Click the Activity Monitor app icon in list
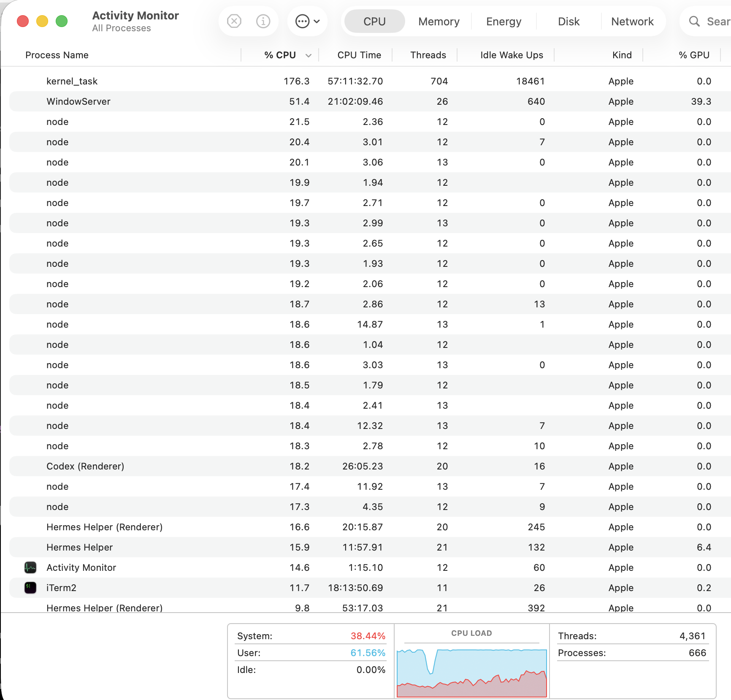This screenshot has height=700, width=731. coord(30,567)
